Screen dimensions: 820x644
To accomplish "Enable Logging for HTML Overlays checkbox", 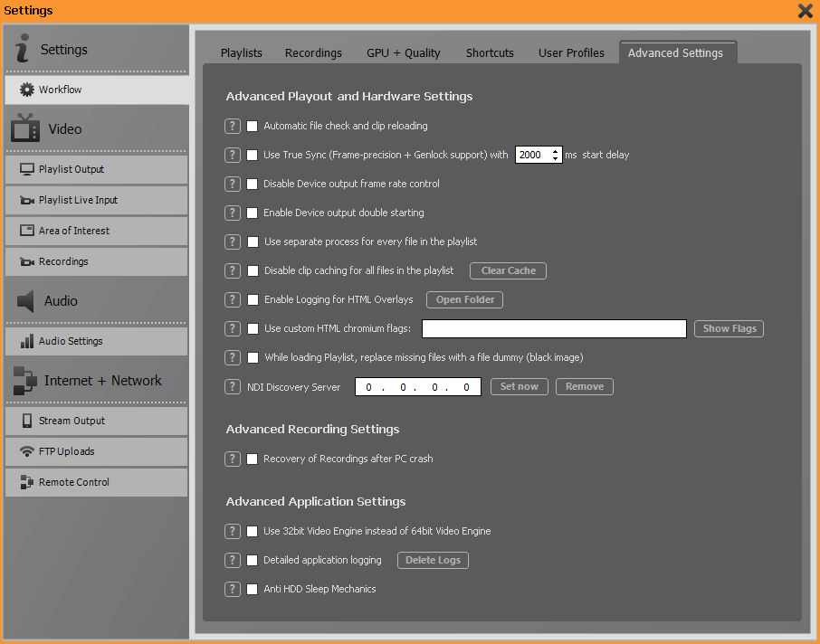I will coord(253,299).
